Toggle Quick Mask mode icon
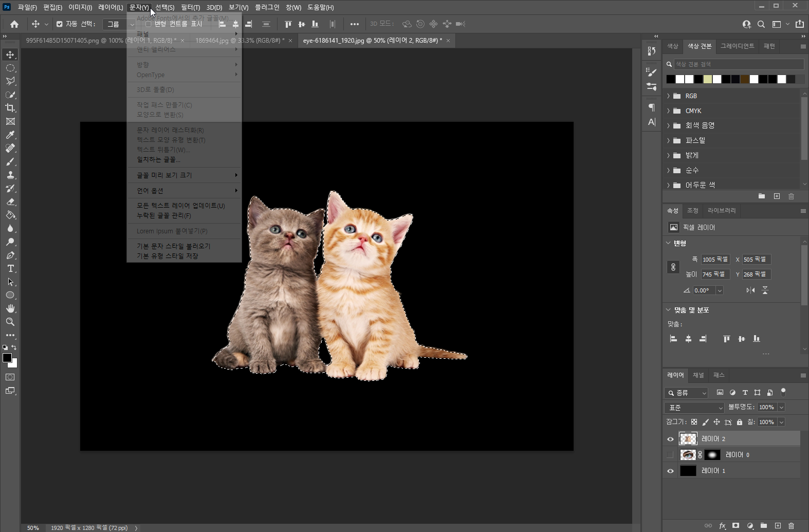 click(x=10, y=377)
